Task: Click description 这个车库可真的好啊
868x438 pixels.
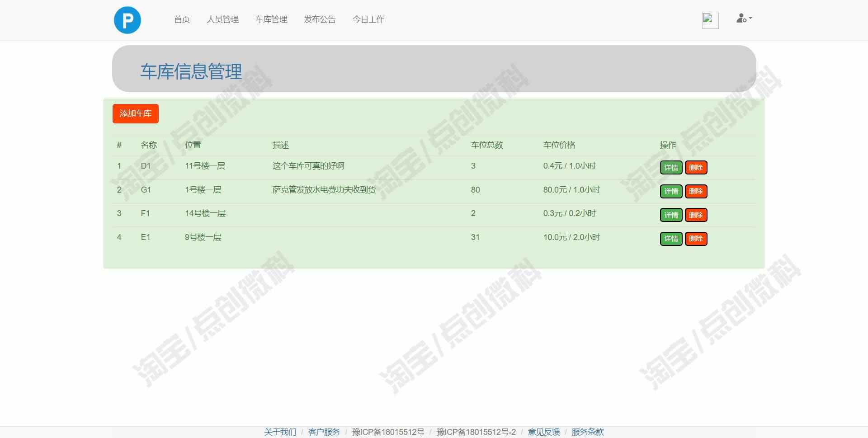Action: point(308,166)
